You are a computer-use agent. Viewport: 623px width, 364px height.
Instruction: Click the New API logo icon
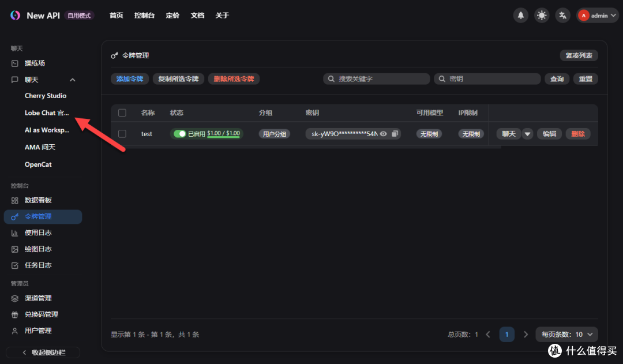coord(15,16)
